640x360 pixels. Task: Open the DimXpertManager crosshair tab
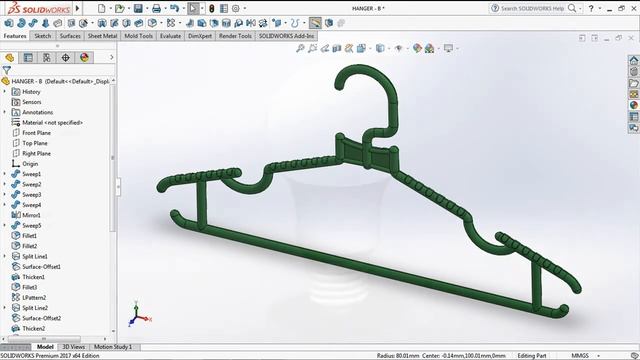[x=66, y=58]
